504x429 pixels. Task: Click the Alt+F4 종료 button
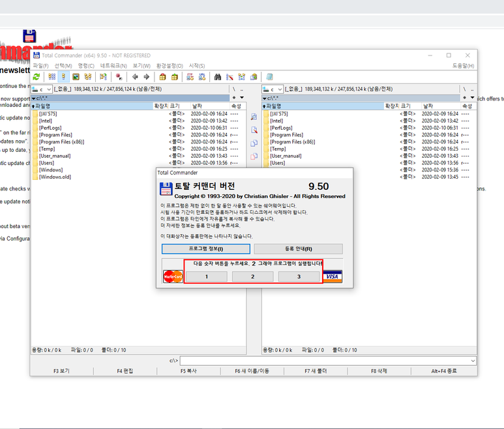coord(444,371)
